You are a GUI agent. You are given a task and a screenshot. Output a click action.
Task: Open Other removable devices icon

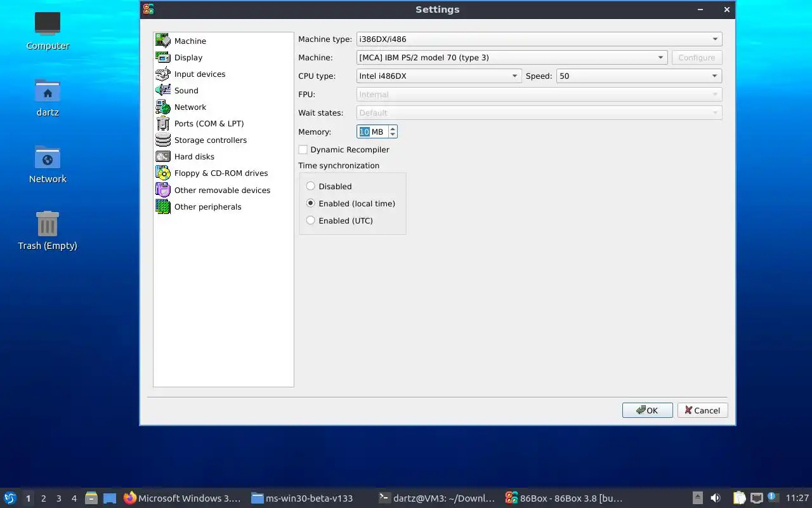click(x=163, y=190)
